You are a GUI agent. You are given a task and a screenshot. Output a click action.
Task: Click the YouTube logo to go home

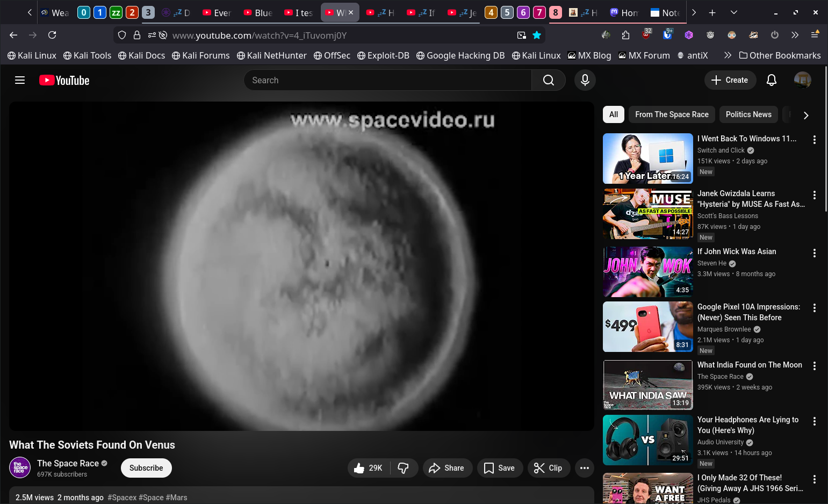pyautogui.click(x=64, y=81)
